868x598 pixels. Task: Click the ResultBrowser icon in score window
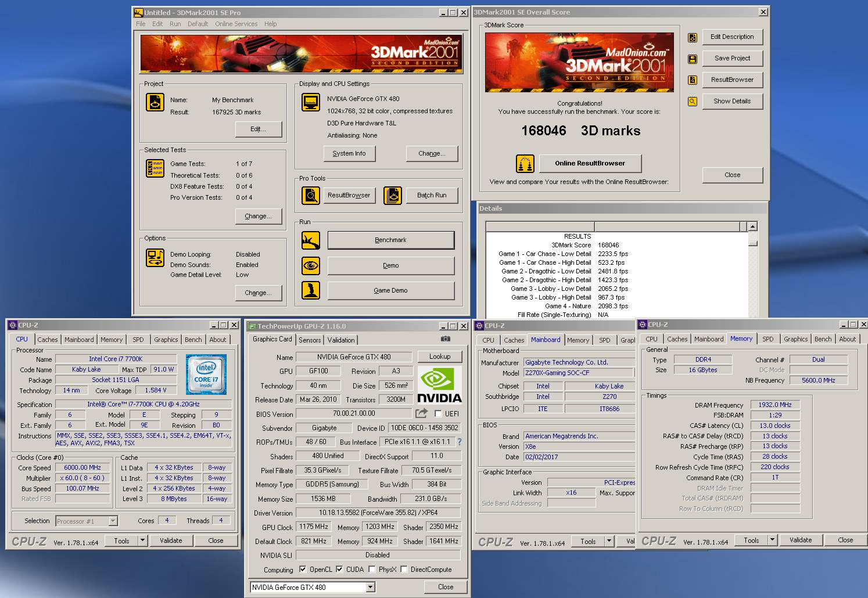click(693, 80)
